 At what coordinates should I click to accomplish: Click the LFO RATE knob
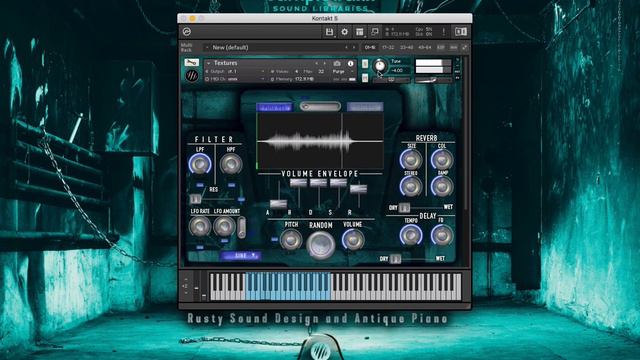200,226
